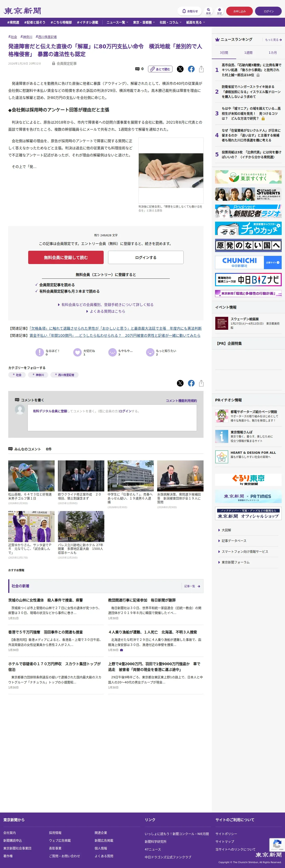Save article with あとで読む clip button
The width and height of the screenshot is (285, 868).
(x=160, y=69)
